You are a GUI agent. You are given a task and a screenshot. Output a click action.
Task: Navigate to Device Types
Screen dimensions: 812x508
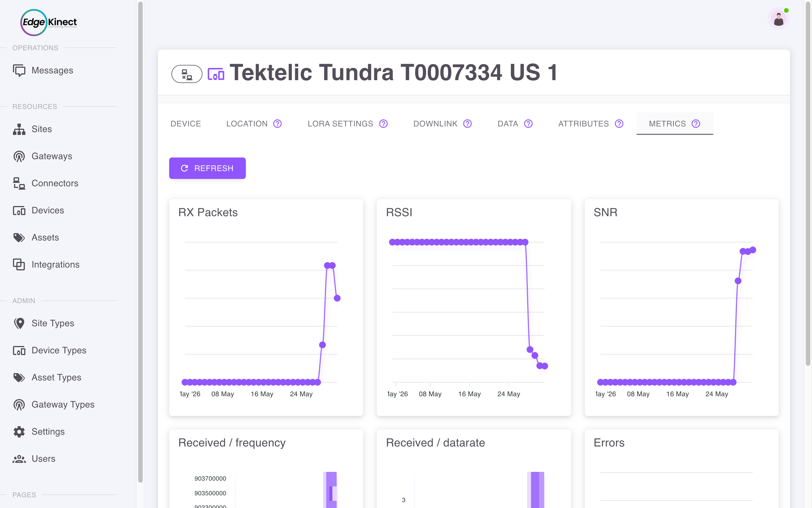pos(59,351)
